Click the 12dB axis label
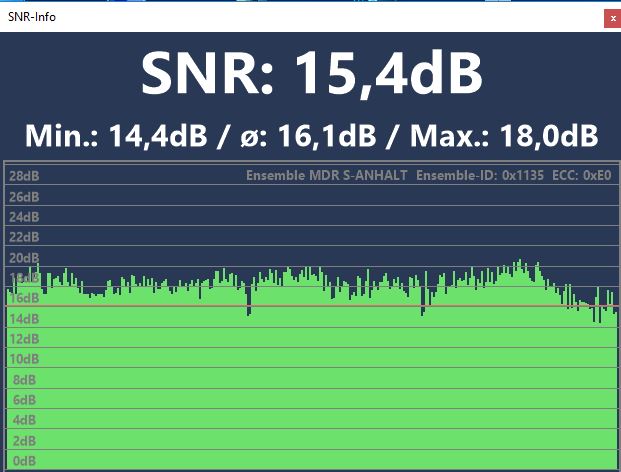 (24, 339)
